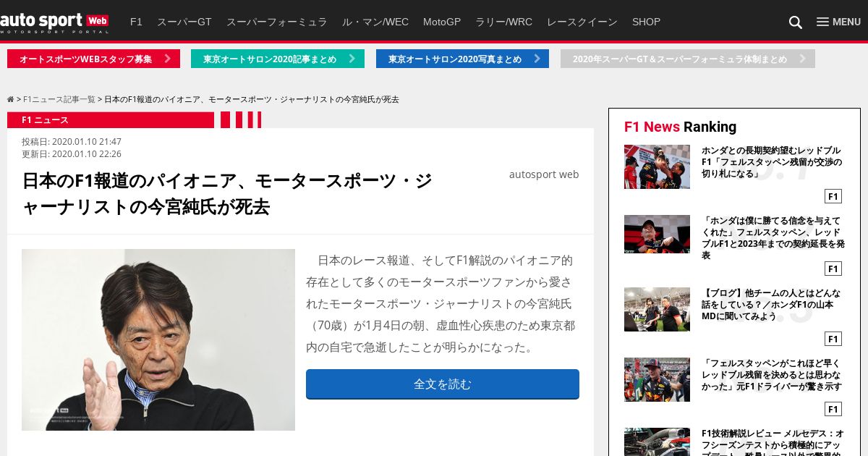Open ranking article 【ブログ】他チームの人とはどんな話
The height and width of the screenshot is (456, 868).
click(x=771, y=305)
